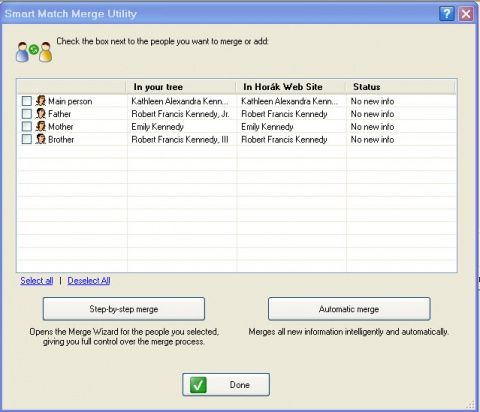Click the two-people merge icon
This screenshot has height=412, width=480.
tap(34, 52)
